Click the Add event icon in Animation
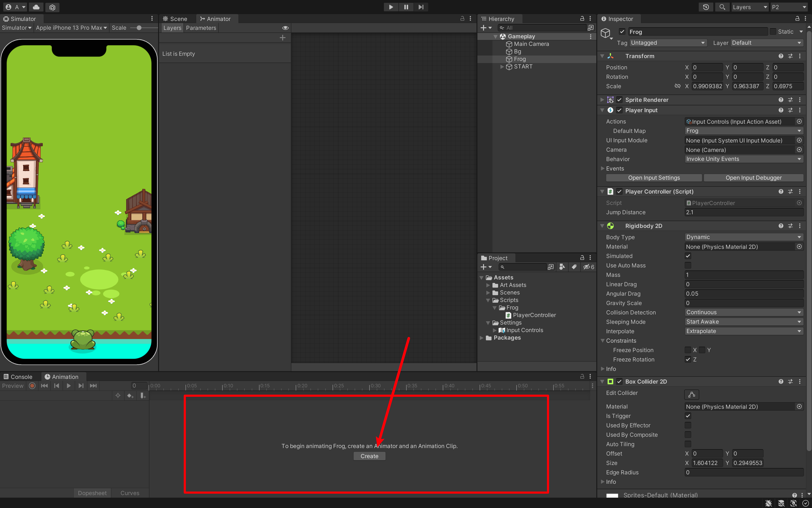The width and height of the screenshot is (812, 508). 143,396
